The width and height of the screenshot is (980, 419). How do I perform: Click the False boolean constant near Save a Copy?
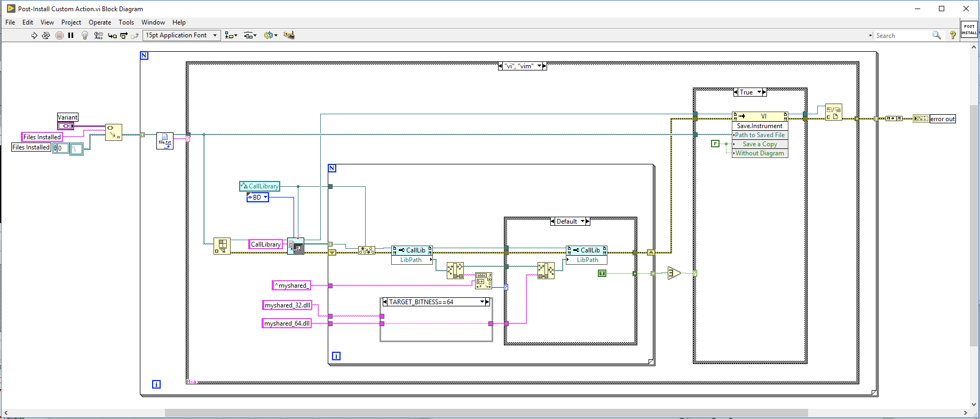[715, 144]
